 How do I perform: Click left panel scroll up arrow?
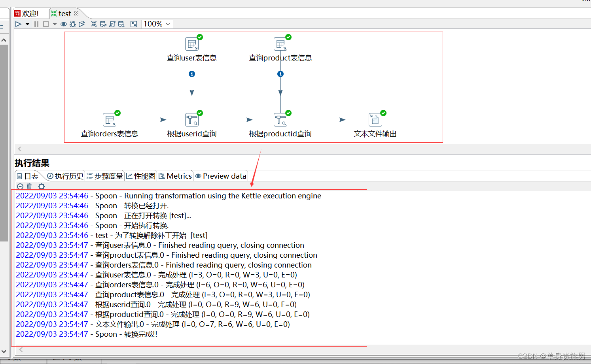tap(4, 40)
